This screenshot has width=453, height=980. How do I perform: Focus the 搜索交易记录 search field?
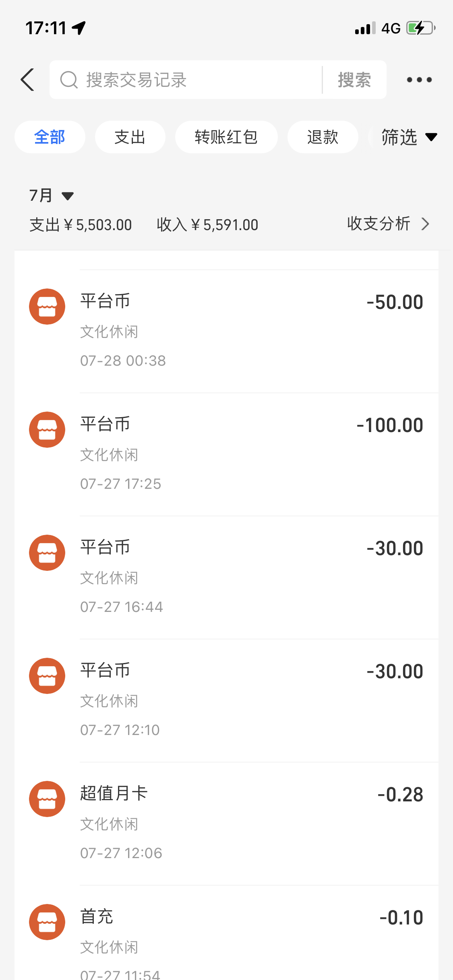coord(193,80)
